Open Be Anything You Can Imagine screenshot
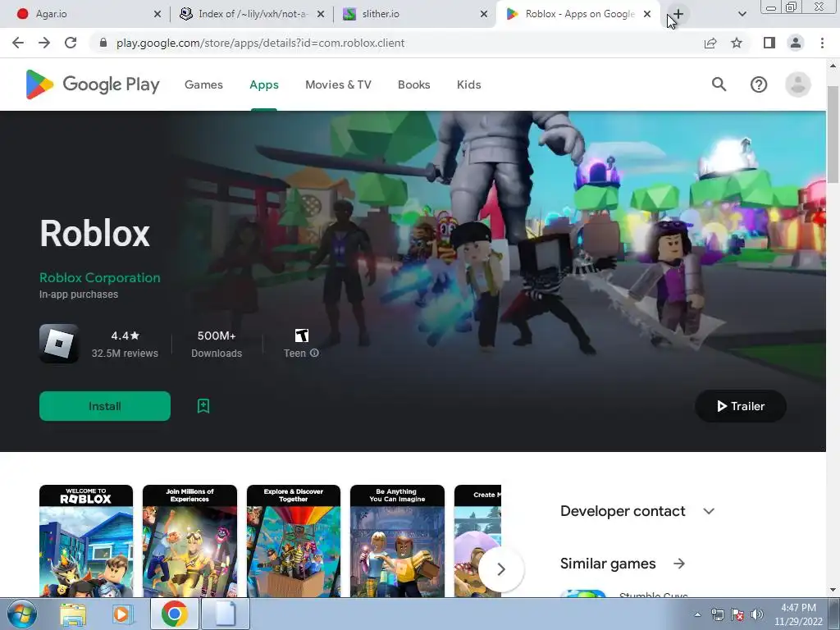This screenshot has height=630, width=840. [397, 541]
